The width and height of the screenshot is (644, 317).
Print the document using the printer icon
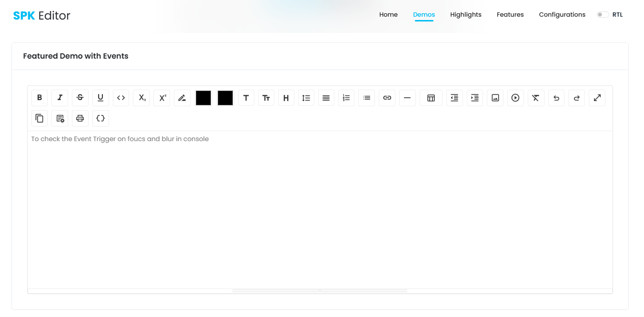[80, 118]
